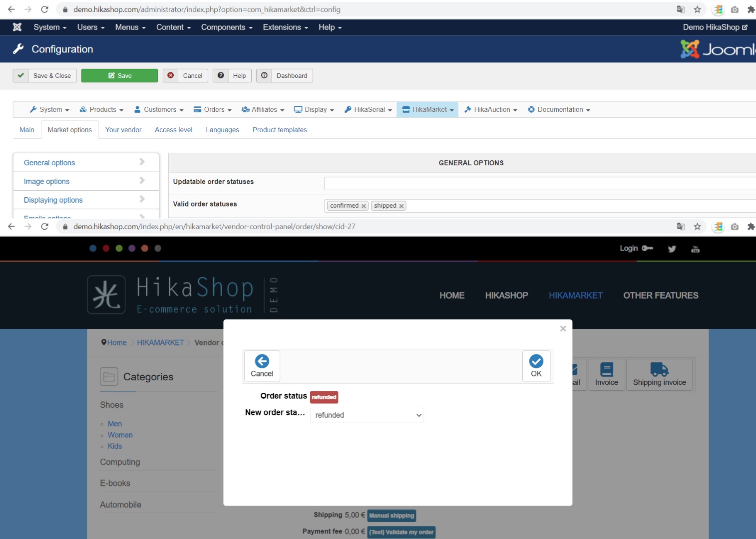The height and width of the screenshot is (539, 756).
Task: Switch to the Languages tab
Action: click(x=222, y=130)
